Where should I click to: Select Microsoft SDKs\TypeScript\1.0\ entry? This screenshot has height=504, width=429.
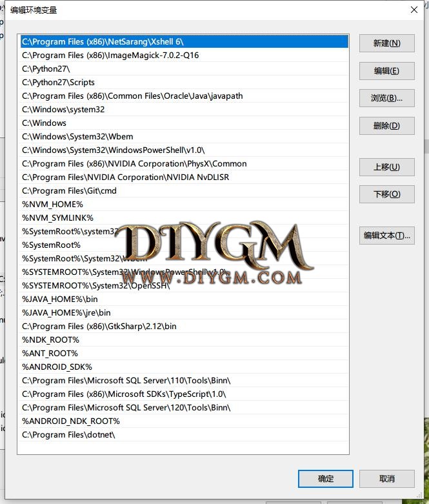click(x=185, y=394)
